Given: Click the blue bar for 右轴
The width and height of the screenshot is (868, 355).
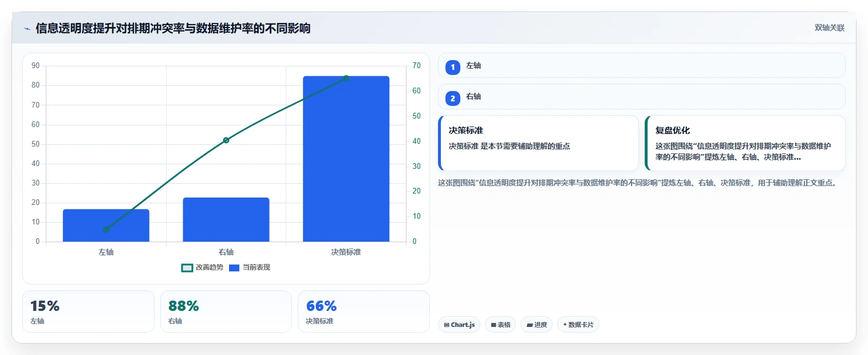Looking at the screenshot, I should coord(226,220).
